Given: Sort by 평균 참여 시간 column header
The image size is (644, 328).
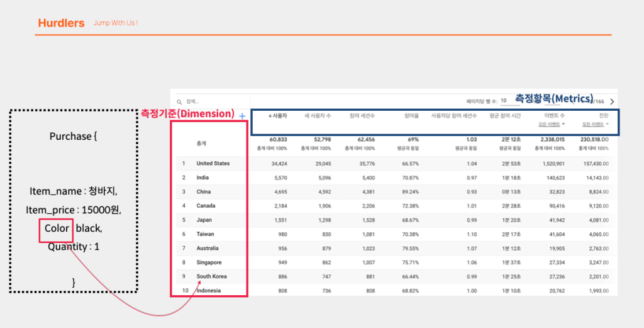Looking at the screenshot, I should tap(505, 116).
